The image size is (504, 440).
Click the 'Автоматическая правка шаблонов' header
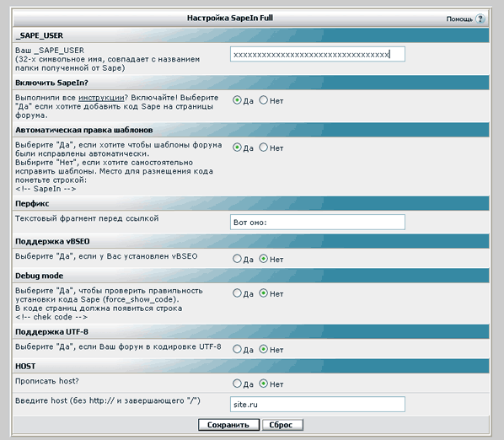(251, 130)
